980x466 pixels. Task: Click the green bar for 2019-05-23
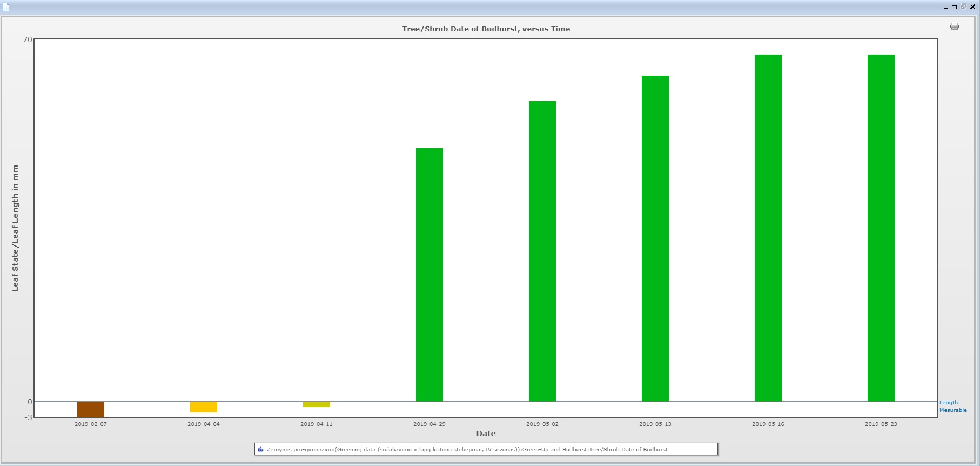pos(881,228)
